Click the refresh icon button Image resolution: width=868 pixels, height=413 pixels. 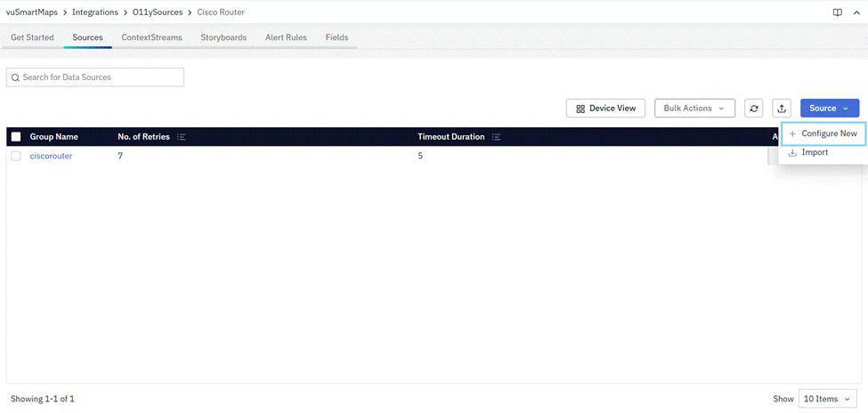[x=754, y=109]
